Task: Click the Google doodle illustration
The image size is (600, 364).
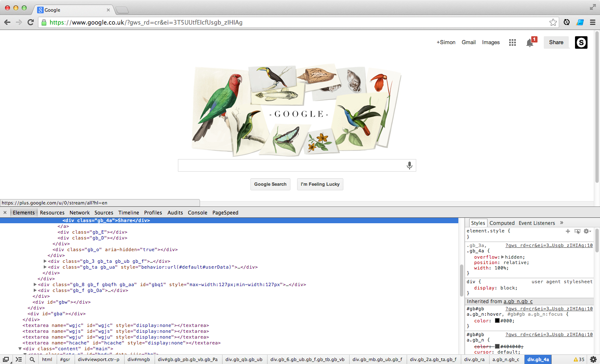Action: (297, 110)
